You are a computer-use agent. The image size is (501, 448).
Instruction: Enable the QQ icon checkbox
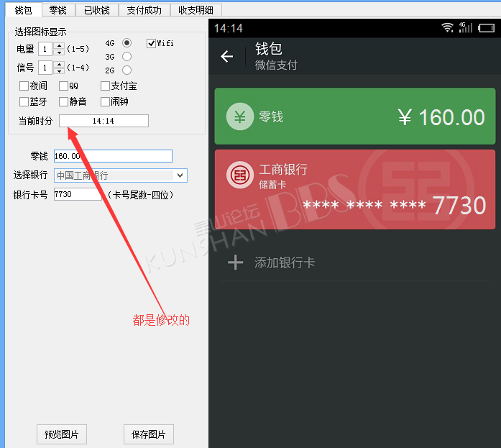coord(63,86)
